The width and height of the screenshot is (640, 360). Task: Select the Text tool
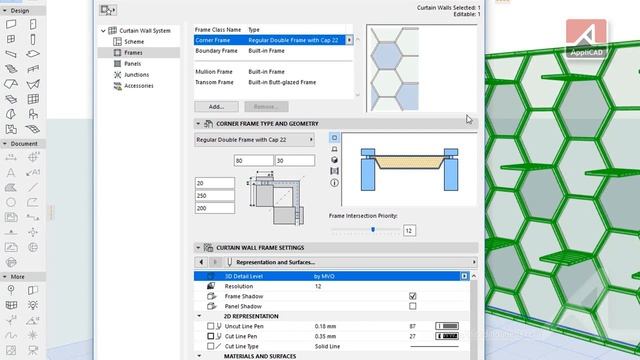[x=11, y=172]
